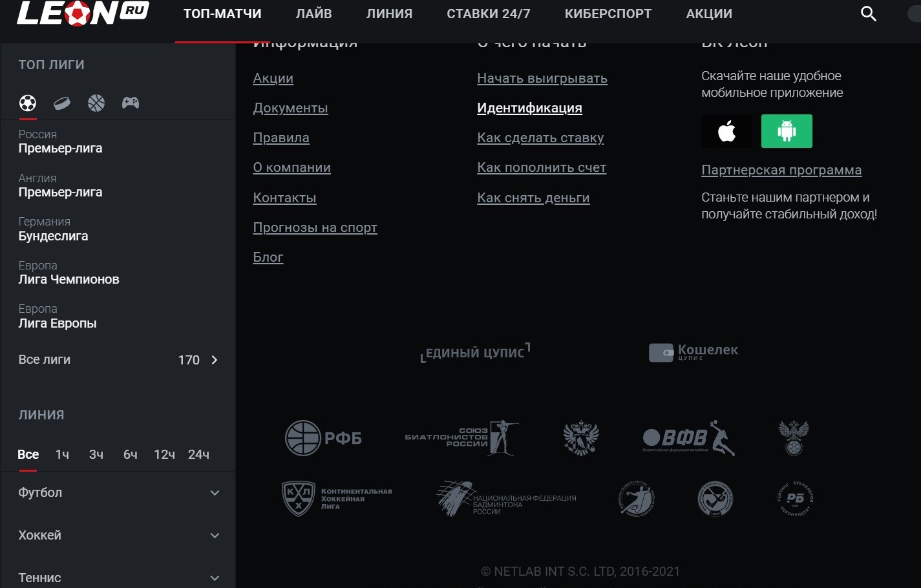
Task: Click the football union eagle emblem
Action: [794, 437]
